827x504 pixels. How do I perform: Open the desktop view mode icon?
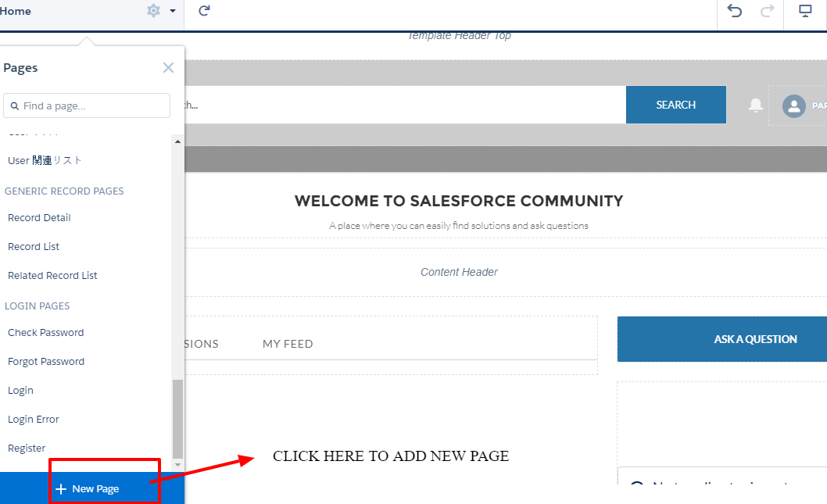pos(805,11)
